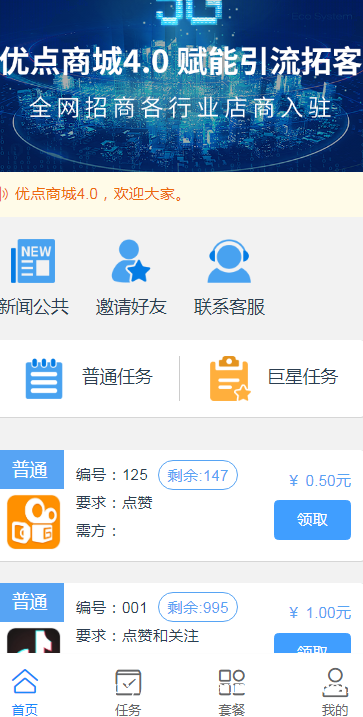
Task: Go to the 首页 home tab
Action: point(25,692)
